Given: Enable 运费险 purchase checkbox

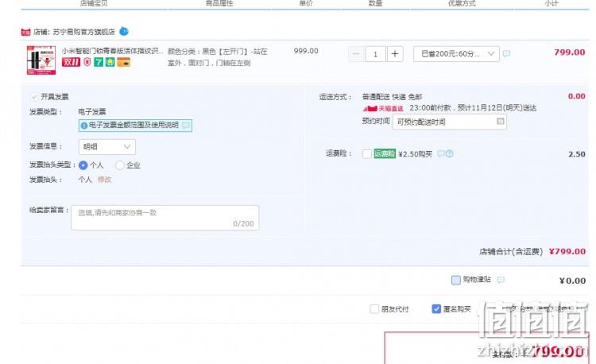Looking at the screenshot, I should (x=367, y=154).
